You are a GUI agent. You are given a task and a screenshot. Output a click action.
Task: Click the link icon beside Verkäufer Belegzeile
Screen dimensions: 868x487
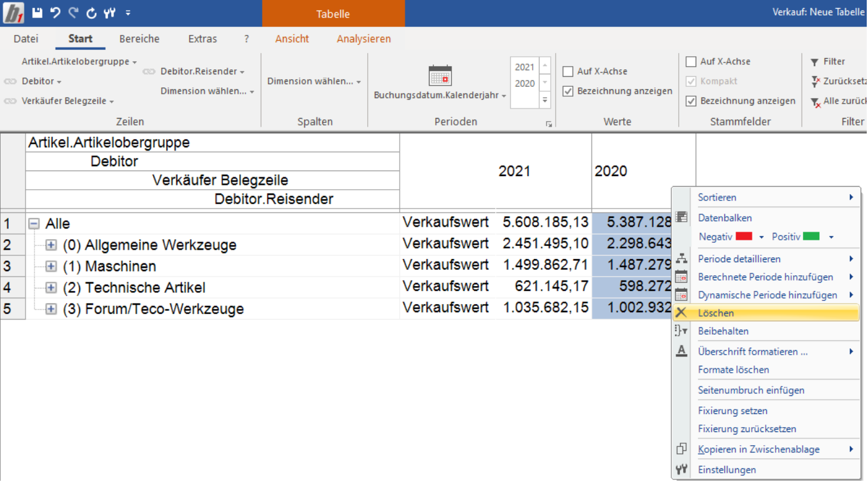pos(11,101)
